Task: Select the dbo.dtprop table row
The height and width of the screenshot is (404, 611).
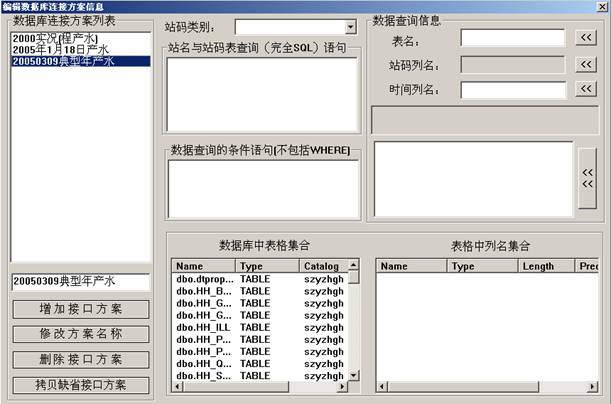Action: [203, 279]
